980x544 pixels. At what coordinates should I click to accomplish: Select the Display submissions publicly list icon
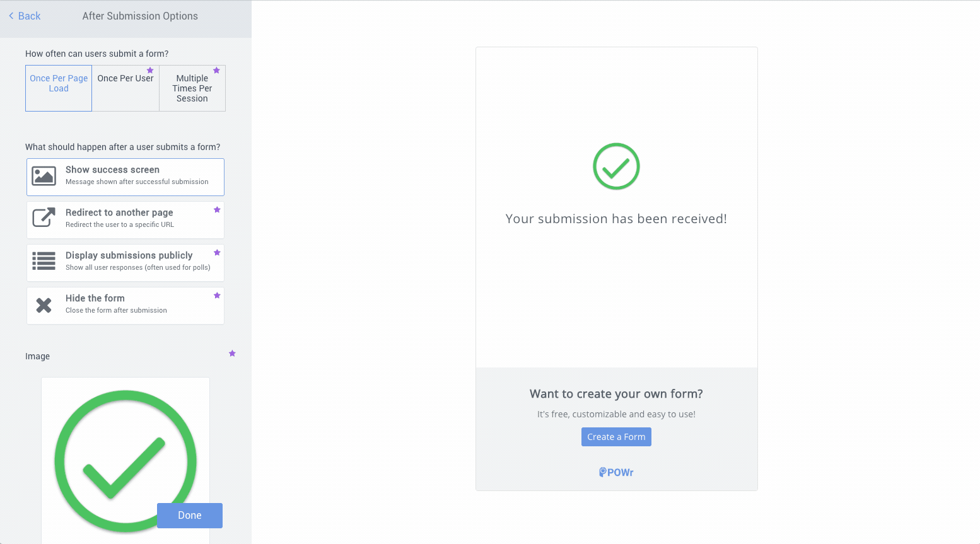tap(44, 260)
